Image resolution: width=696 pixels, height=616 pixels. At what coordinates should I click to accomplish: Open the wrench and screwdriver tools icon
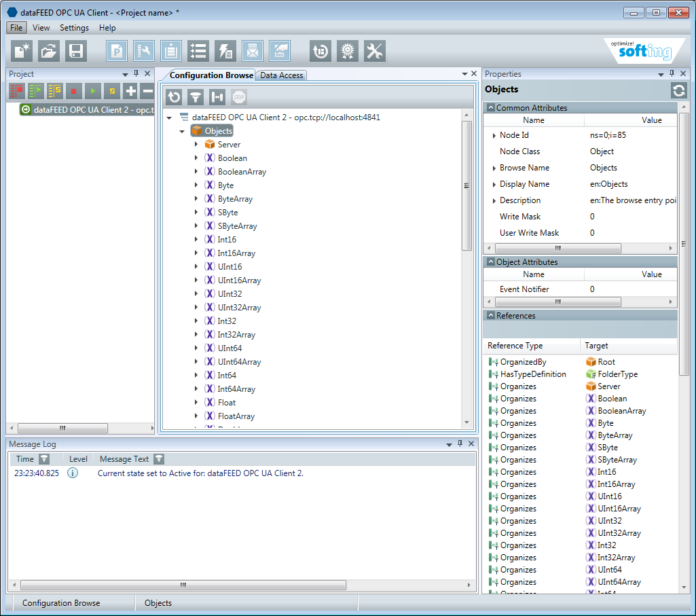(x=375, y=51)
